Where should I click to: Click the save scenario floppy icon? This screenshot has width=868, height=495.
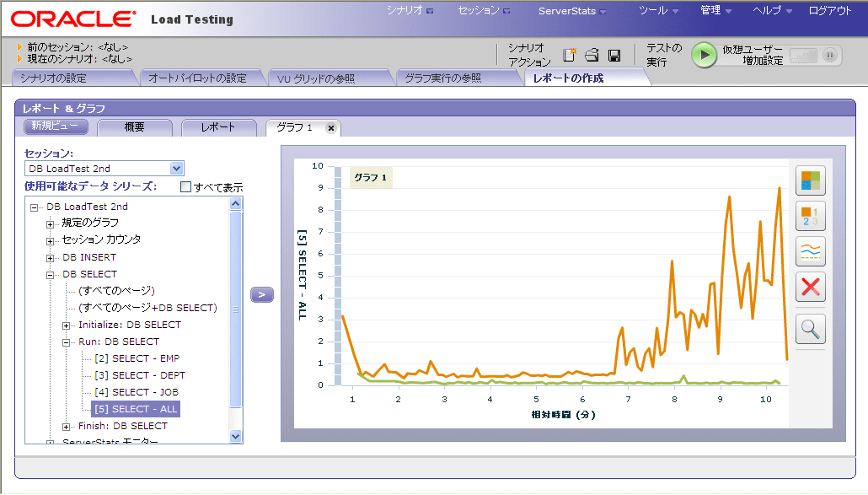coord(613,56)
